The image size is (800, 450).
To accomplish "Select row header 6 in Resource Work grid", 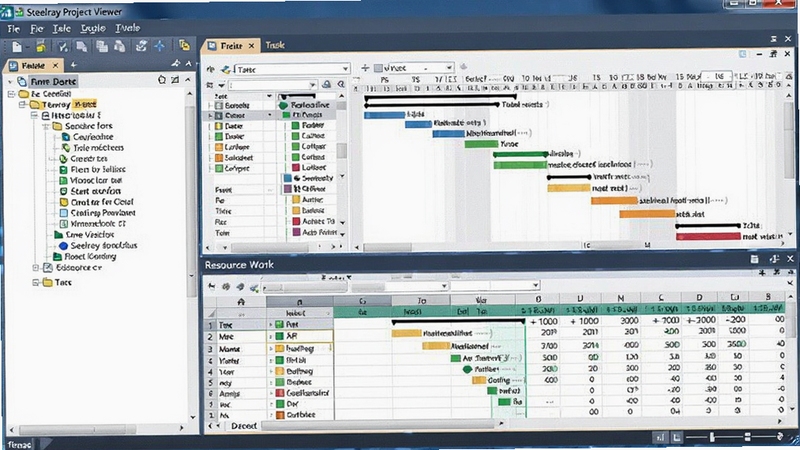I will click(x=210, y=394).
